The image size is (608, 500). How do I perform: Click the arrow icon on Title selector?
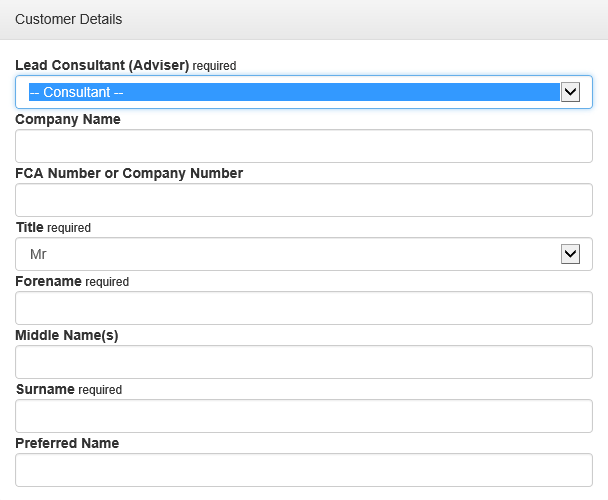click(x=570, y=254)
